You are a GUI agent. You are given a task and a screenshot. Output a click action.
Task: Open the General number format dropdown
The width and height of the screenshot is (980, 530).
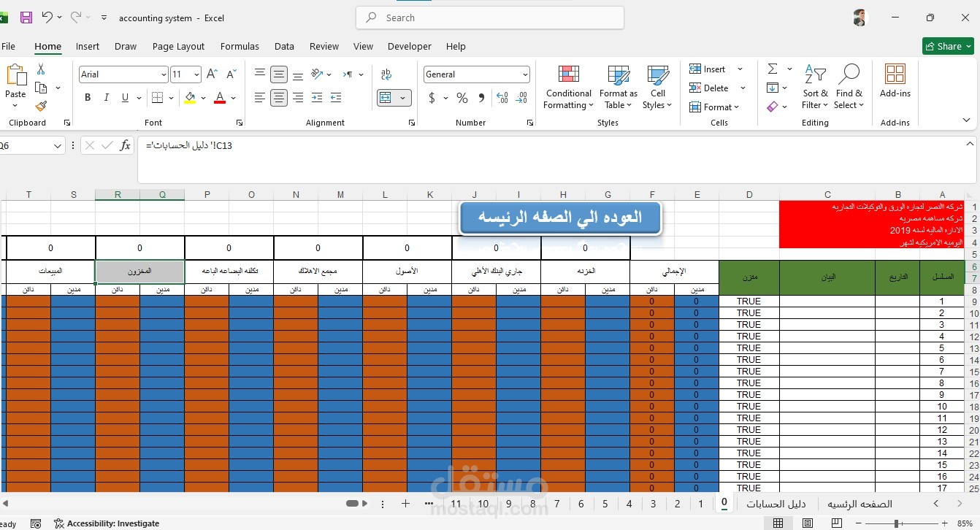pyautogui.click(x=525, y=74)
